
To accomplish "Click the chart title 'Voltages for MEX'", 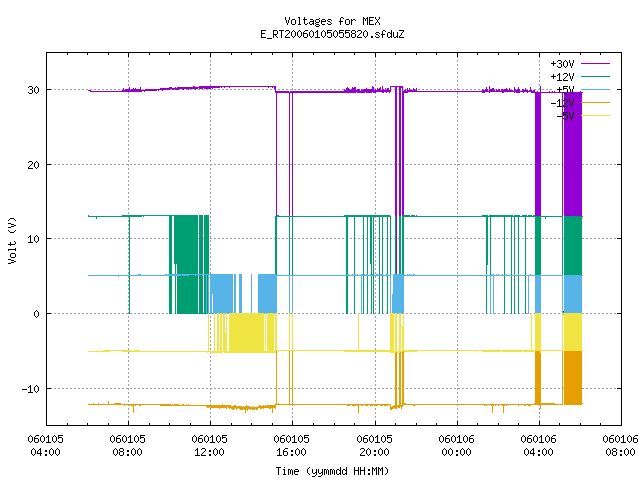I will click(332, 21).
